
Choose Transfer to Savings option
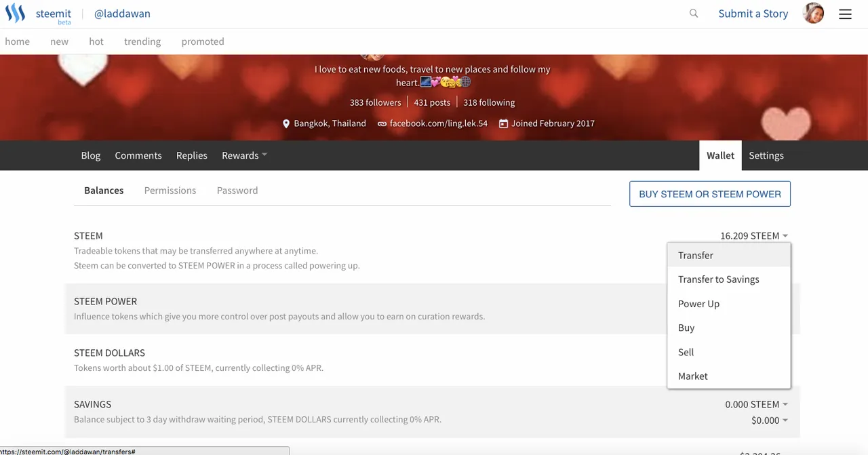pos(729,279)
